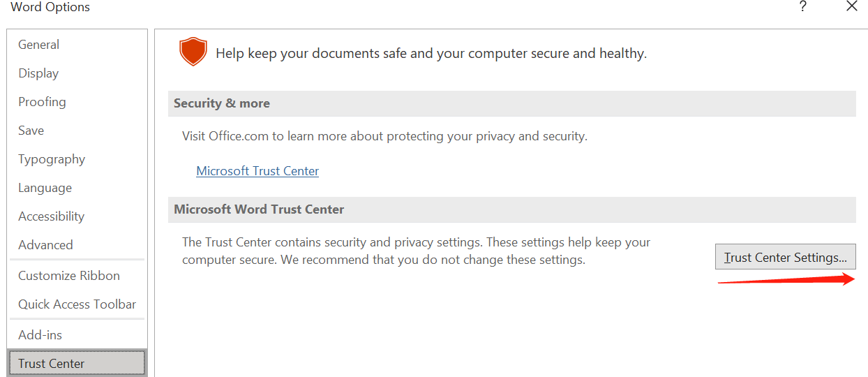Select Customize Ribbon in sidebar
Image resolution: width=868 pixels, height=377 pixels.
click(69, 276)
